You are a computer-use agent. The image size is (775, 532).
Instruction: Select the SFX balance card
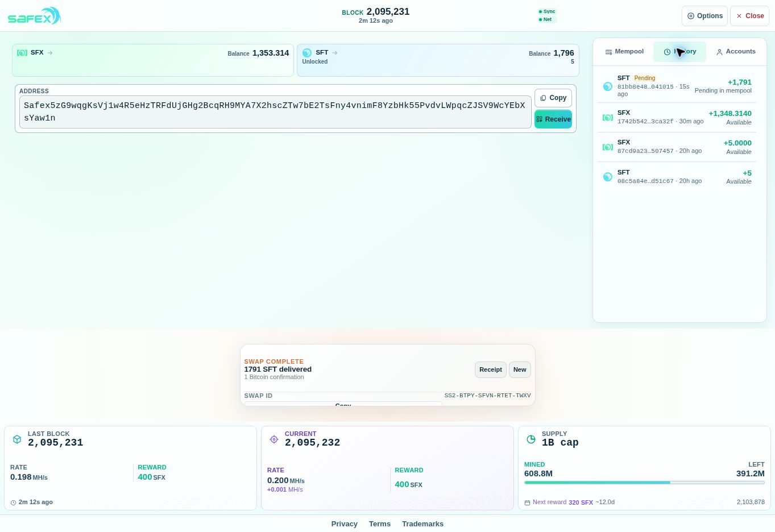153,60
